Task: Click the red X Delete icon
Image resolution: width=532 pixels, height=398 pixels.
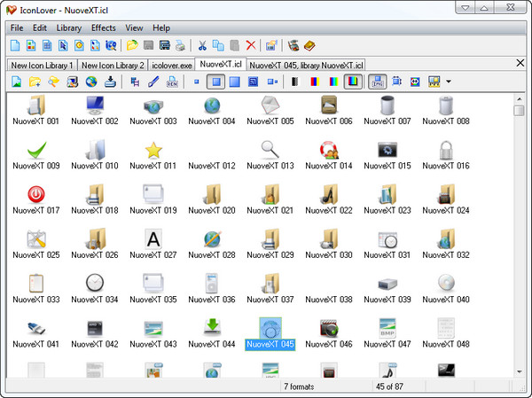Action: 251,45
